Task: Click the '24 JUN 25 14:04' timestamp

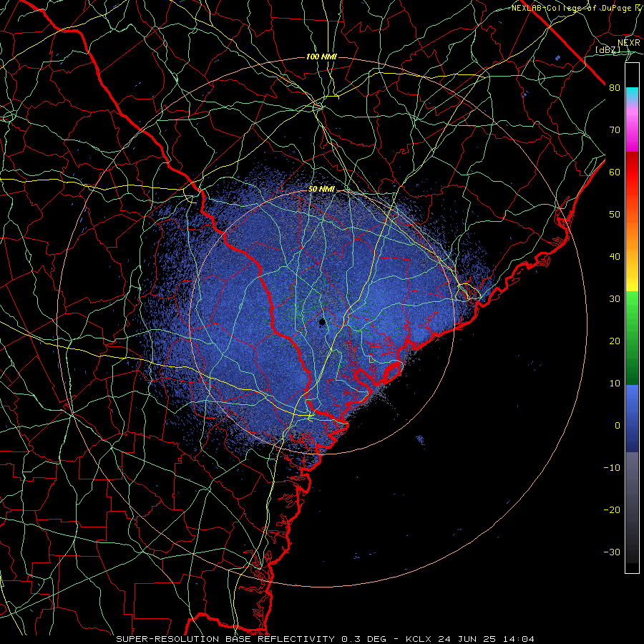Action: 487,639
